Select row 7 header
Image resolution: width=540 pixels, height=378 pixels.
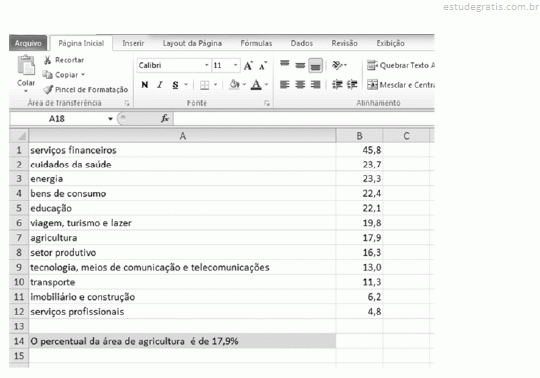pyautogui.click(x=19, y=238)
